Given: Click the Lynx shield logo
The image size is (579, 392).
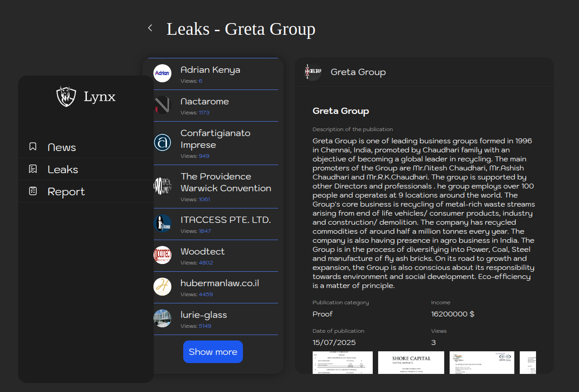Looking at the screenshot, I should [x=66, y=96].
